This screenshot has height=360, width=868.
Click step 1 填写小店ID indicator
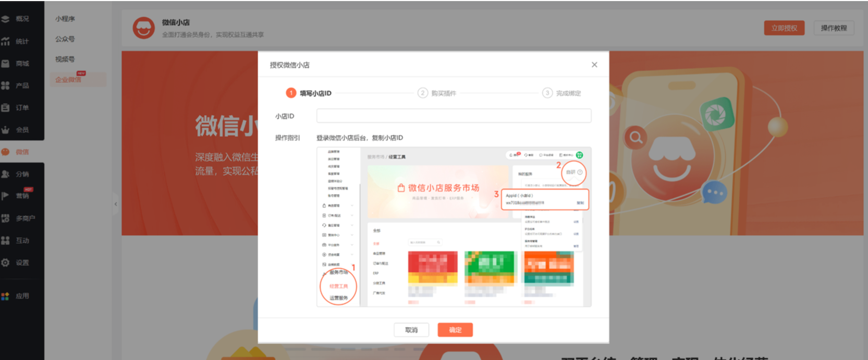pyautogui.click(x=309, y=93)
